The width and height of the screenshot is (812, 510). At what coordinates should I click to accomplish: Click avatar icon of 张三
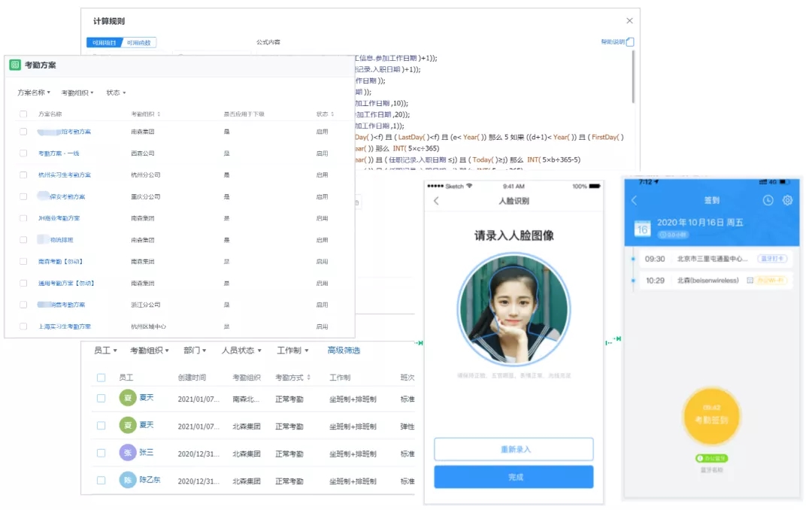point(128,453)
